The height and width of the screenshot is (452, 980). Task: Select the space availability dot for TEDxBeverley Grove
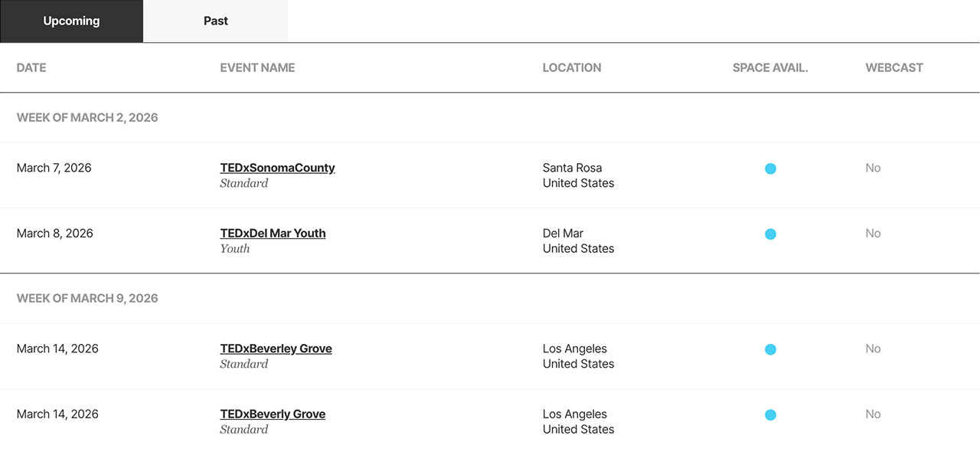coord(770,349)
